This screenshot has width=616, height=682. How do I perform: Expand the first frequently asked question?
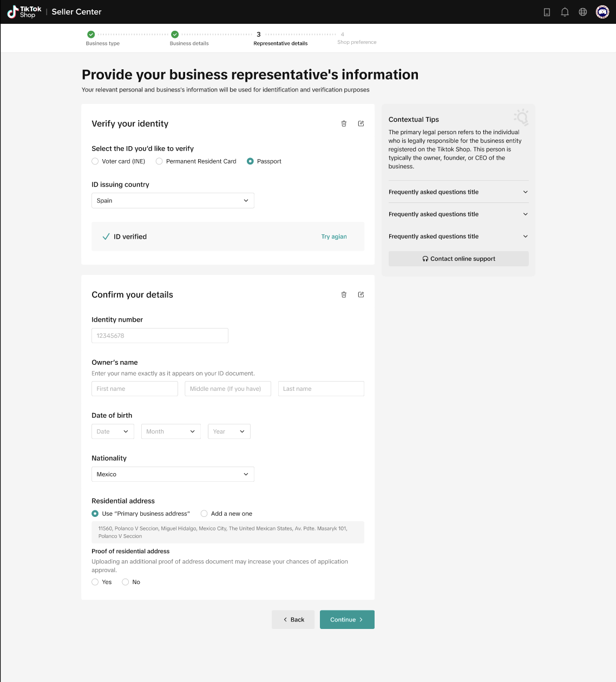[458, 192]
